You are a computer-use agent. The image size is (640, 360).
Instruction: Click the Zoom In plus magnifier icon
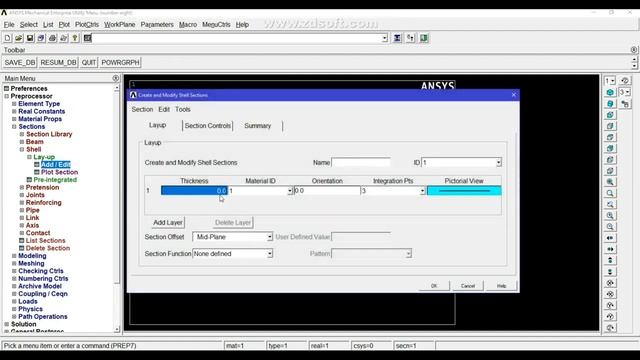click(x=610, y=216)
